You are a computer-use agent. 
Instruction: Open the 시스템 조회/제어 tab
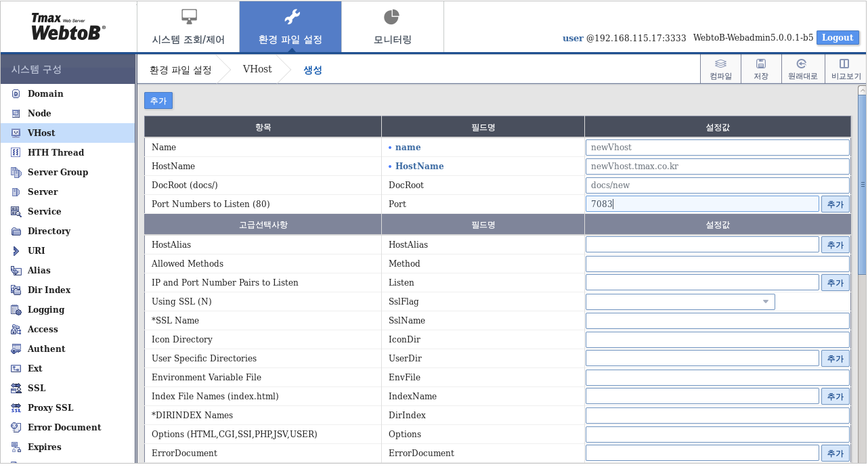[188, 27]
